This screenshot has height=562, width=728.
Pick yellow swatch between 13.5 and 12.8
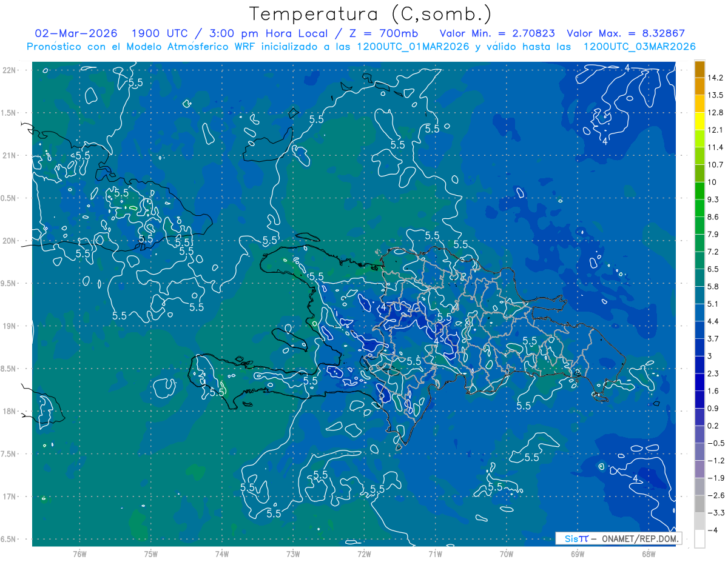699,104
